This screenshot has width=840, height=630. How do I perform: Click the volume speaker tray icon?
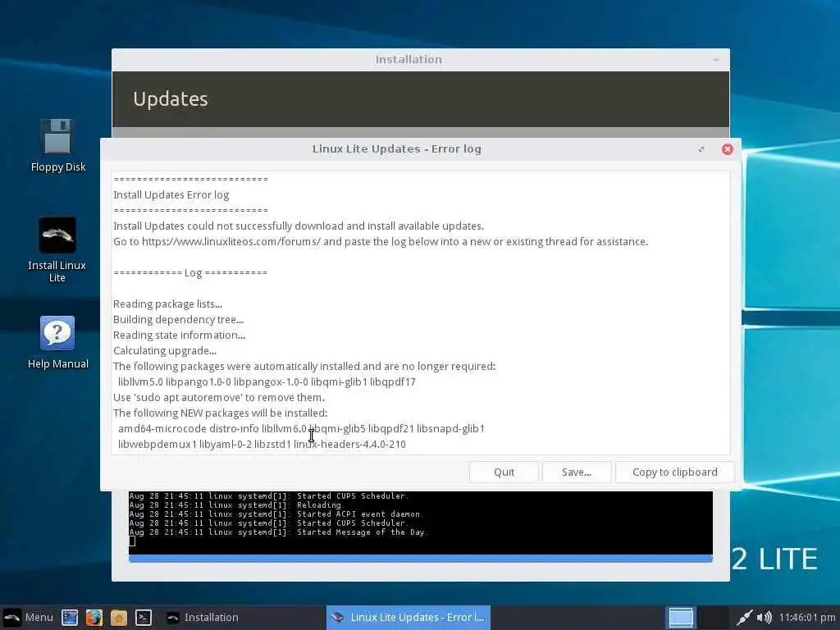(765, 617)
